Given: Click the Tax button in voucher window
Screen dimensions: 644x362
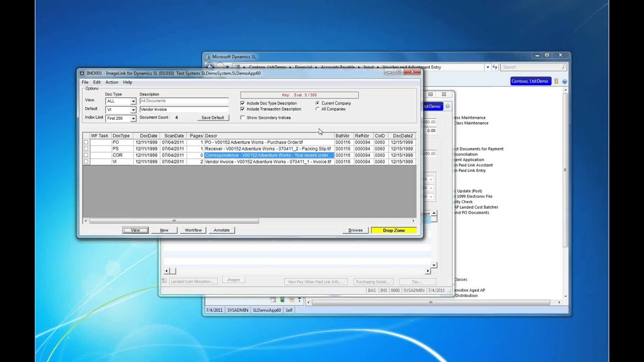Looking at the screenshot, I should (x=417, y=282).
